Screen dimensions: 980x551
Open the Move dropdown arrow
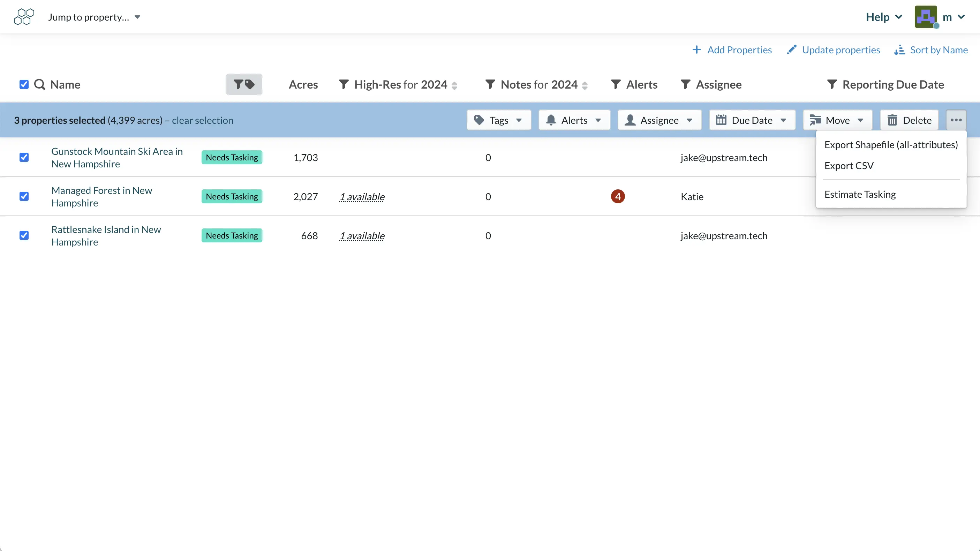pos(860,121)
